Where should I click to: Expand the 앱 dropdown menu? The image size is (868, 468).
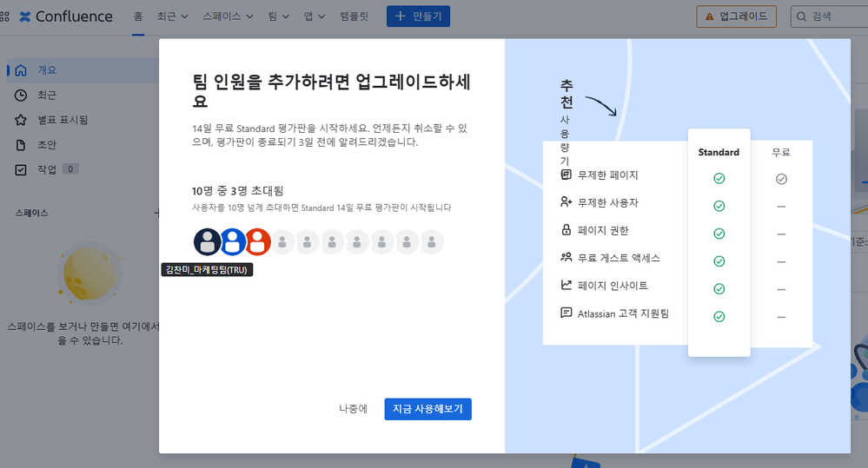coord(314,16)
